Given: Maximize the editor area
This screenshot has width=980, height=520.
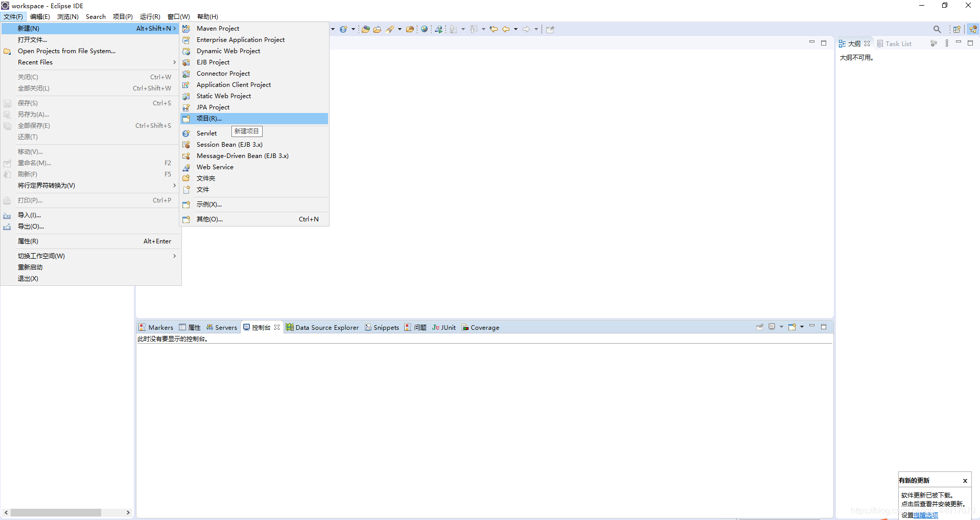Looking at the screenshot, I should [x=824, y=43].
